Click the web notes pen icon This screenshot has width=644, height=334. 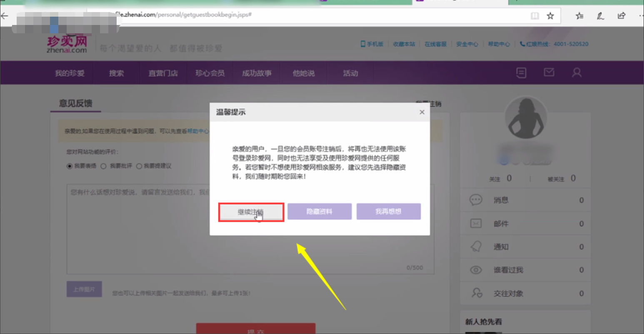point(600,16)
